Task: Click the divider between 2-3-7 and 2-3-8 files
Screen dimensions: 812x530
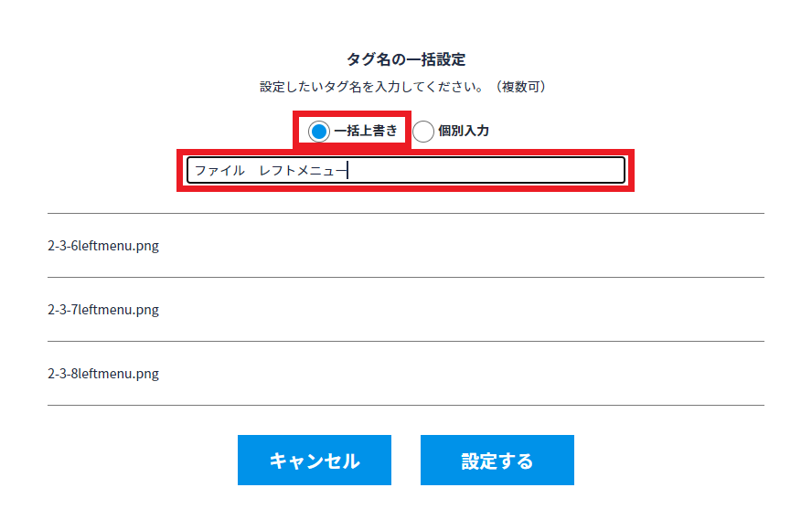Action: [406, 341]
